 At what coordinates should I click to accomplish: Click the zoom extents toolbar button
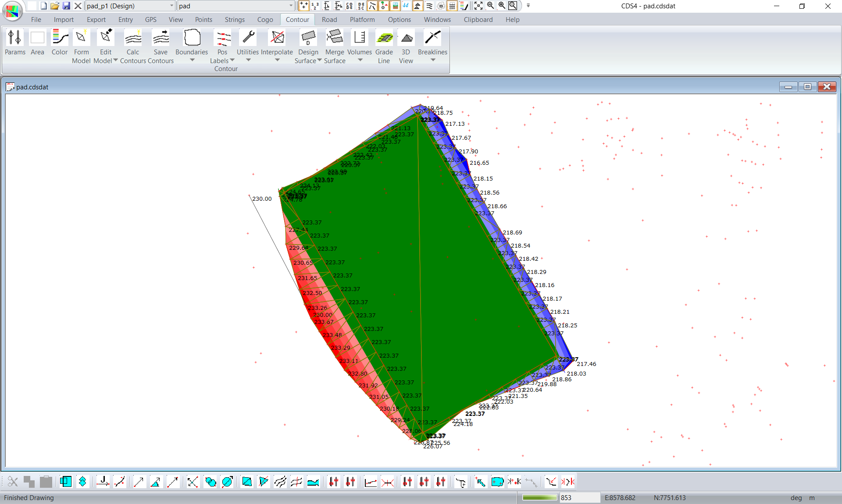click(x=478, y=6)
